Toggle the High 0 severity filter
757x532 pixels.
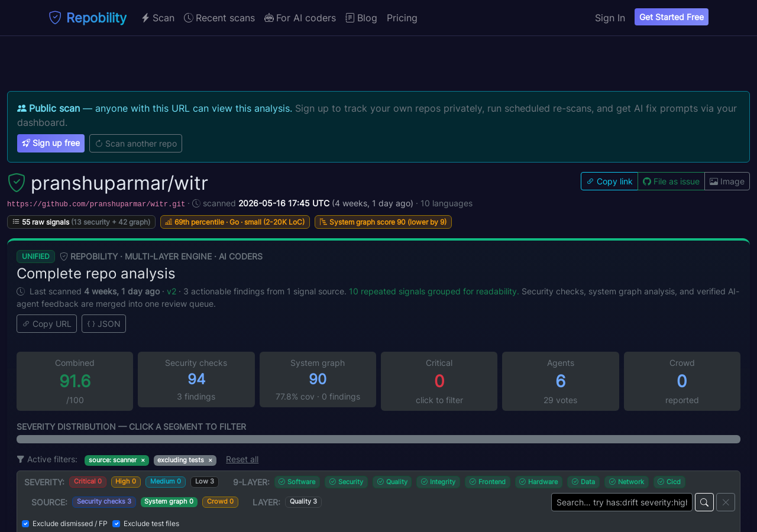click(x=126, y=482)
